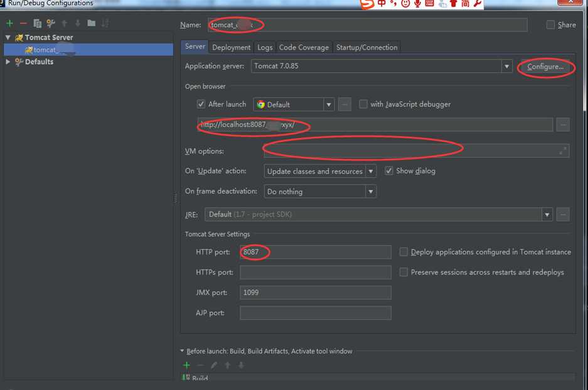588x390 pixels.
Task: Select Build item in launch list
Action: click(x=378, y=377)
